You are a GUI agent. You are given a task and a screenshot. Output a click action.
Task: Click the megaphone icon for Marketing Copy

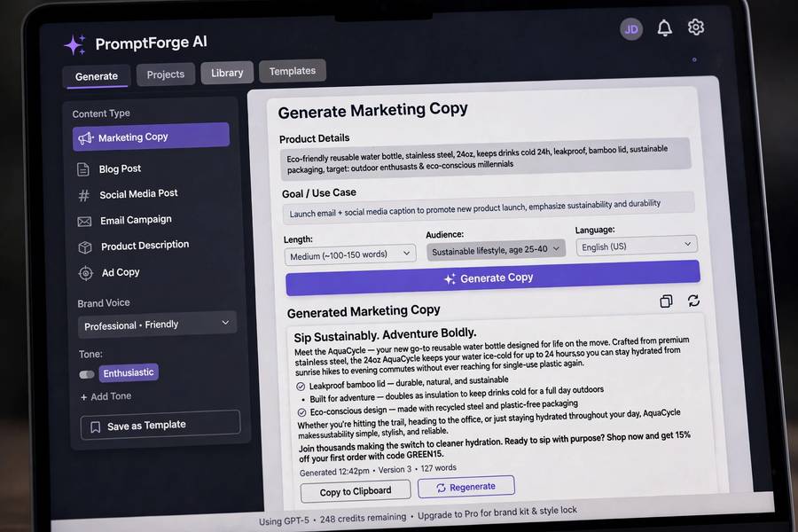(85, 138)
